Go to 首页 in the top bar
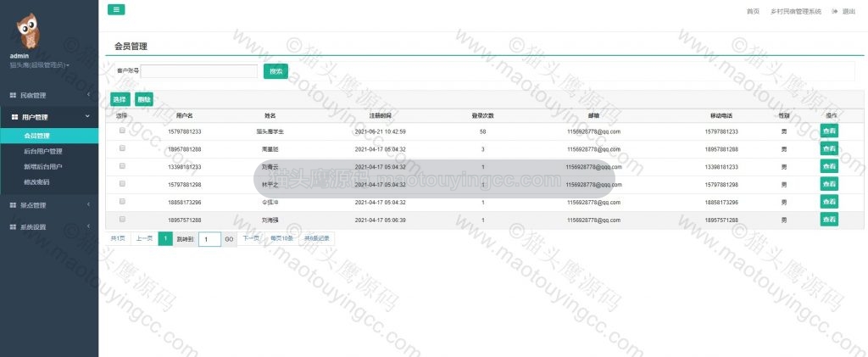This screenshot has height=357, width=868. pyautogui.click(x=753, y=11)
